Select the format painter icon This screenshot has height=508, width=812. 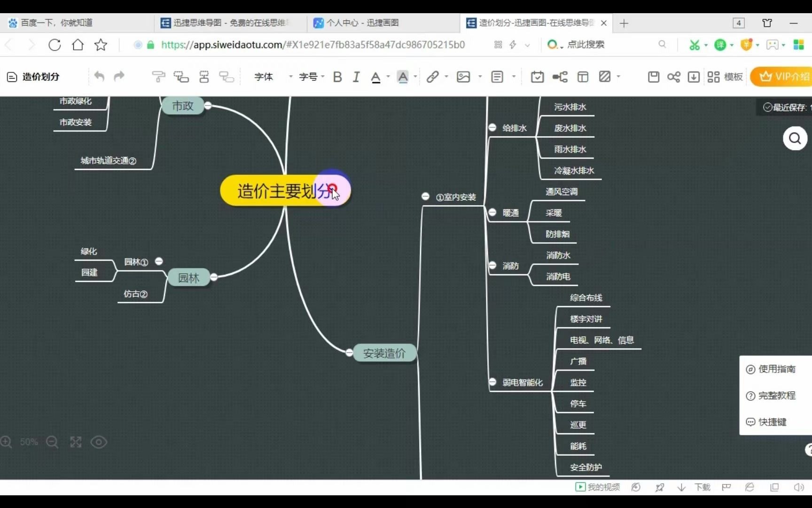tap(158, 77)
